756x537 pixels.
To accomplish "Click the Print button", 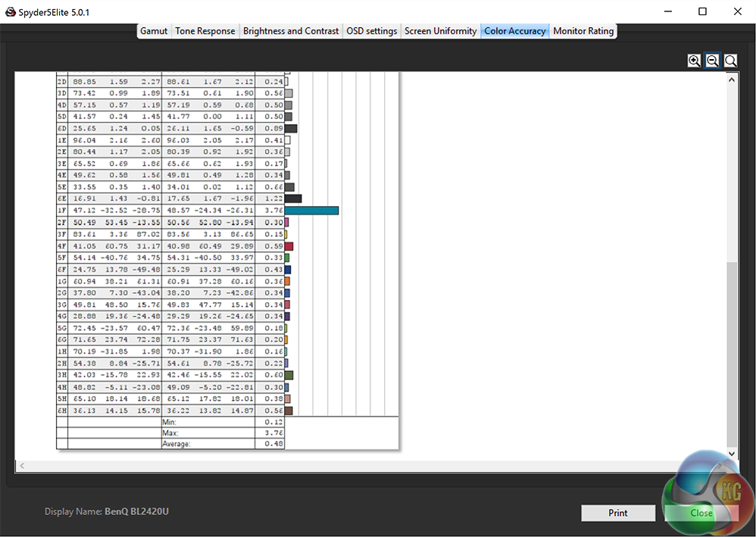I will click(617, 513).
